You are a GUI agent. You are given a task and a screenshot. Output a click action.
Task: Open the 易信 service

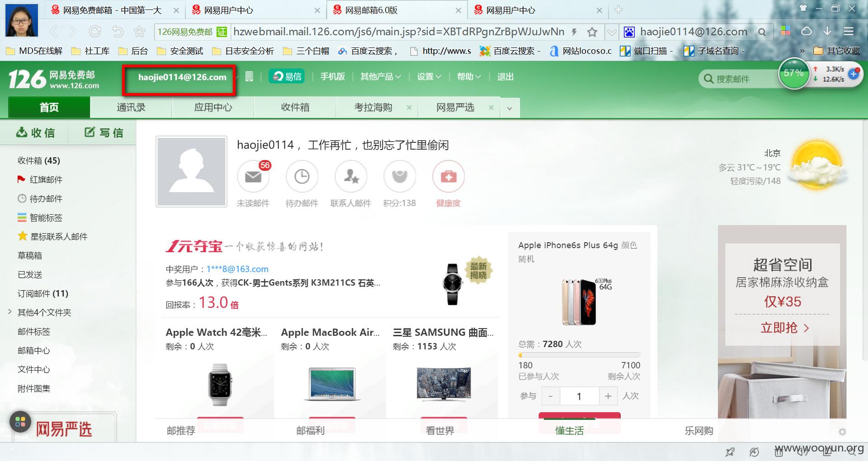pyautogui.click(x=287, y=76)
